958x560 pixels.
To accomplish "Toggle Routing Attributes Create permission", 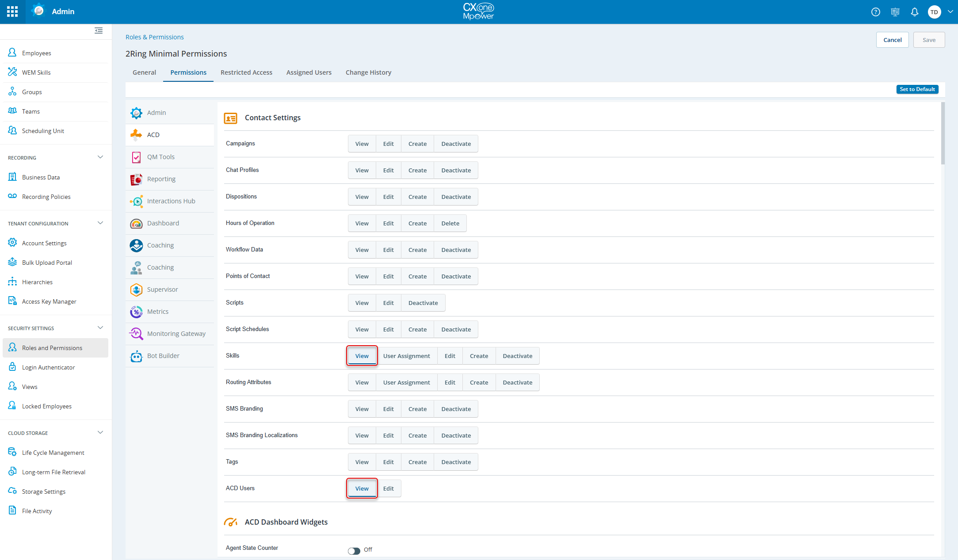I will pyautogui.click(x=479, y=382).
